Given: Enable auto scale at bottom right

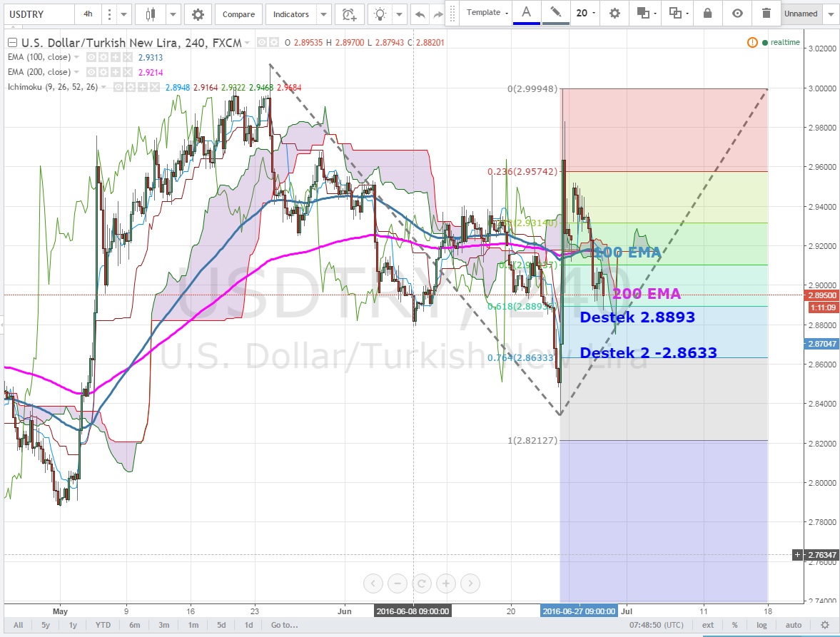Looking at the screenshot, I should pyautogui.click(x=794, y=625).
